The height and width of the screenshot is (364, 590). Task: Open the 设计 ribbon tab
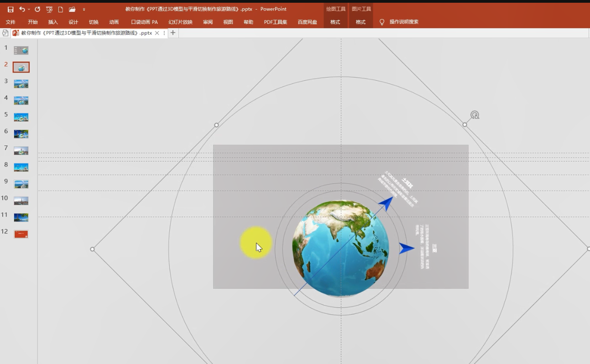click(x=73, y=22)
